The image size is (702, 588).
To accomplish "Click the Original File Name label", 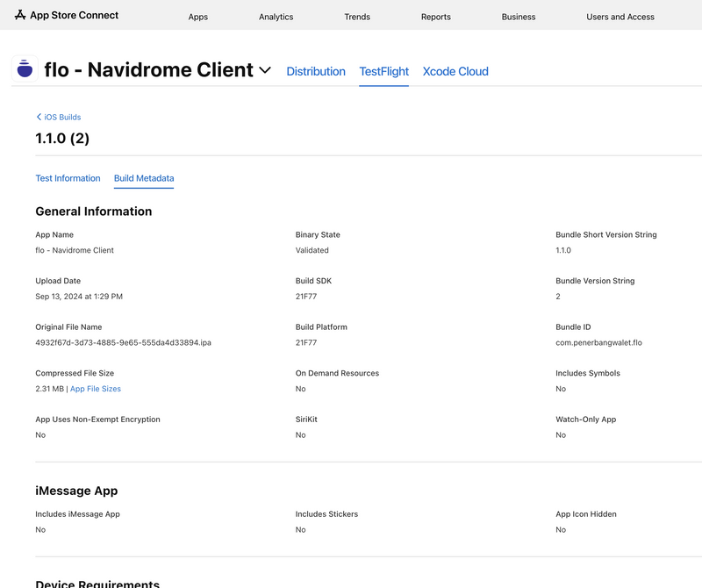I will coord(68,327).
